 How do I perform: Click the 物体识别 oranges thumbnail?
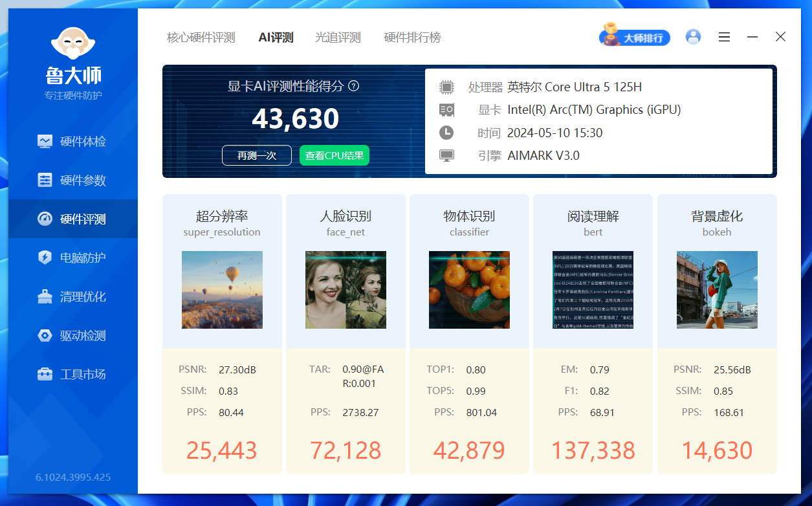(x=469, y=290)
